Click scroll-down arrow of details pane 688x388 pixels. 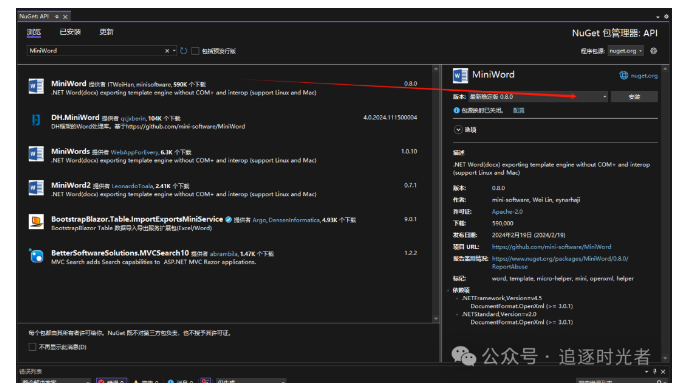tap(666, 358)
